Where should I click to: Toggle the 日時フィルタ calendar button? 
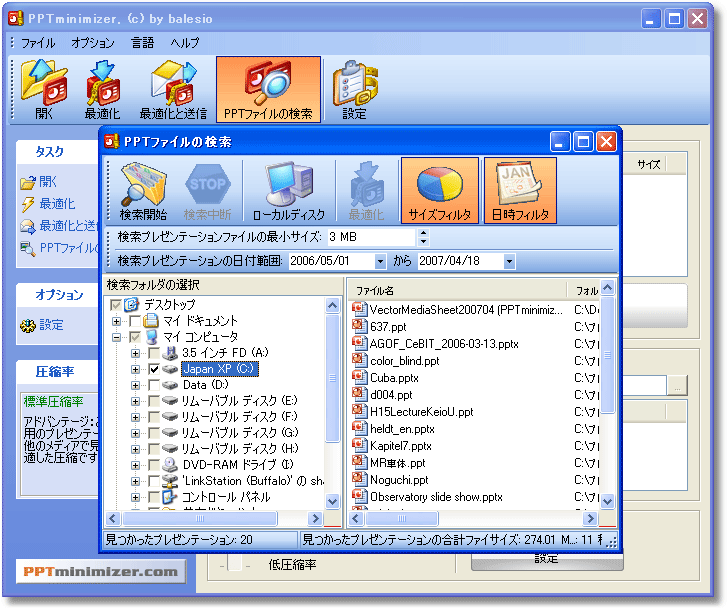pos(520,191)
